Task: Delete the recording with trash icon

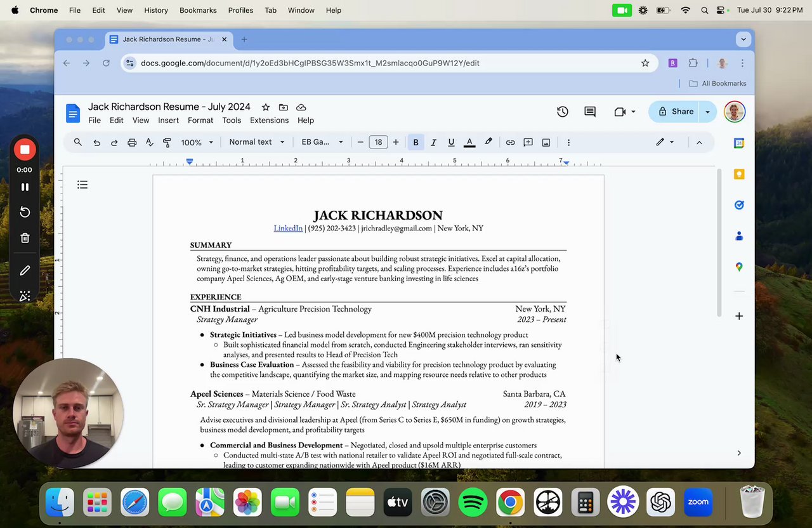Action: tap(25, 238)
